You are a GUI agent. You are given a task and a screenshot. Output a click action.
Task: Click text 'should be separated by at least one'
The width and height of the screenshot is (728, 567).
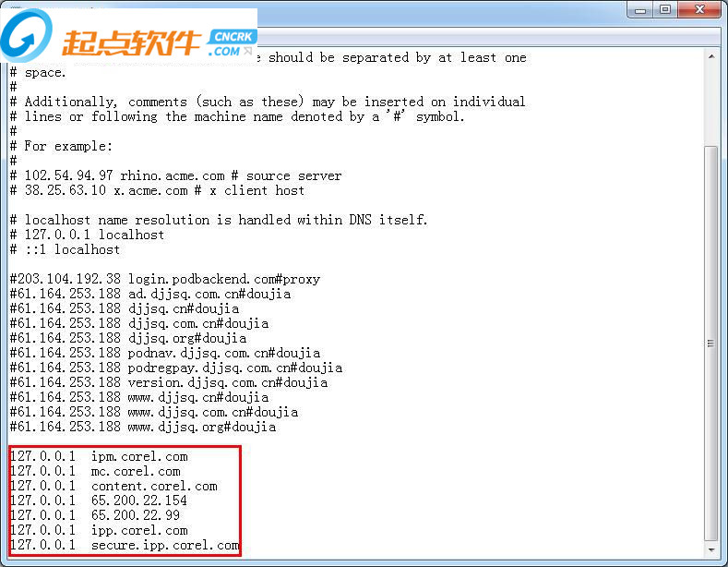pyautogui.click(x=398, y=57)
